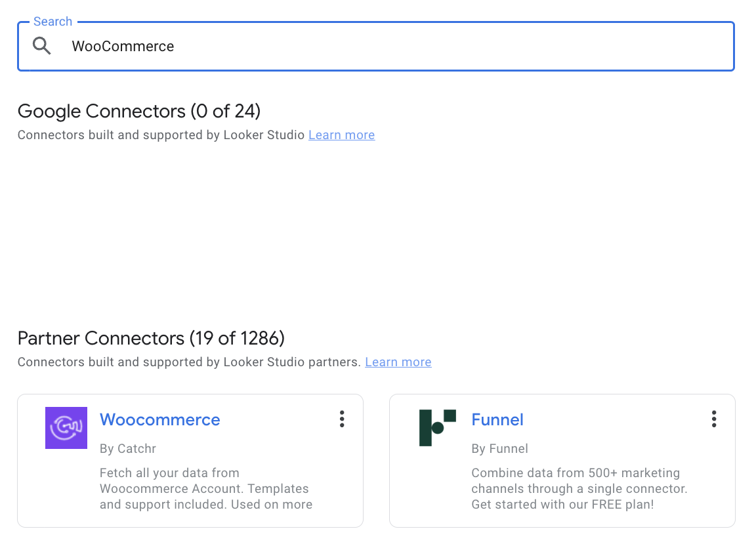Screen dimensions: 756x550
Task: Select the Catchr Woocommerce connector icon
Action: point(66,427)
